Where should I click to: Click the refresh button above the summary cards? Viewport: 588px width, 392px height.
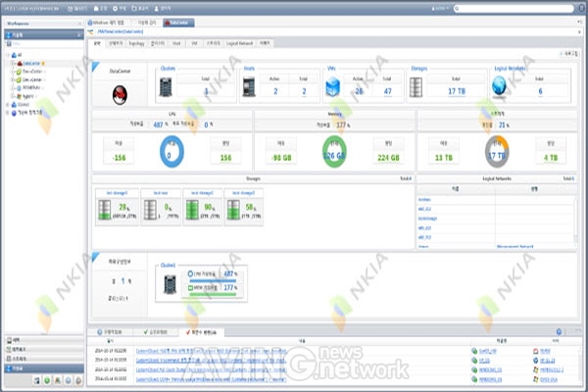point(568,54)
